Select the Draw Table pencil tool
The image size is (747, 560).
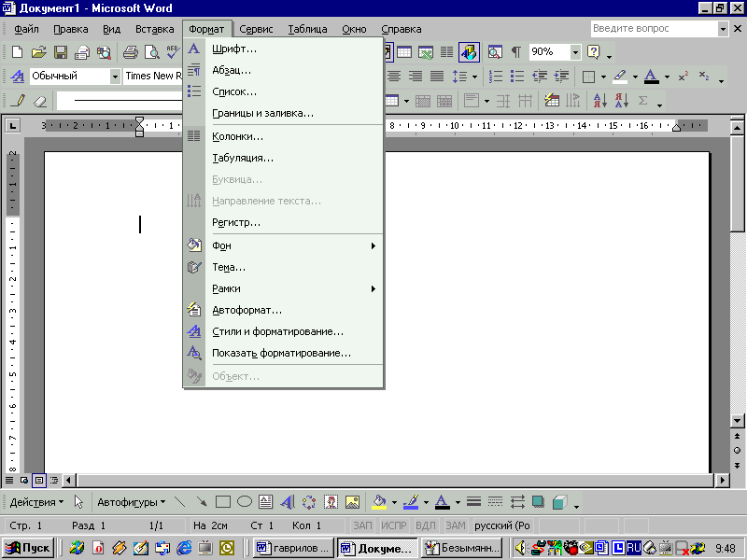coord(18,101)
